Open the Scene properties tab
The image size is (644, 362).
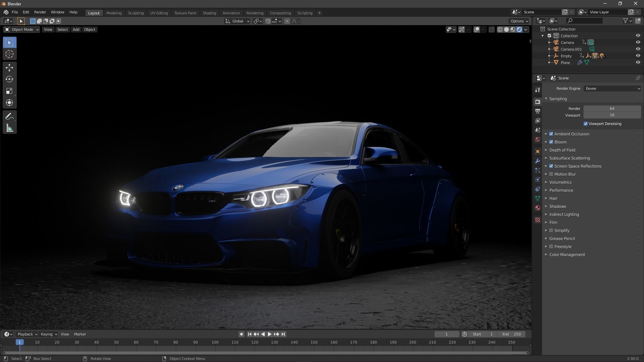pyautogui.click(x=538, y=130)
